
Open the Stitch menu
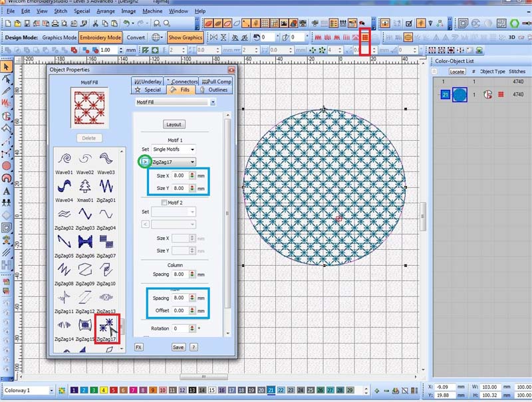tap(59, 11)
